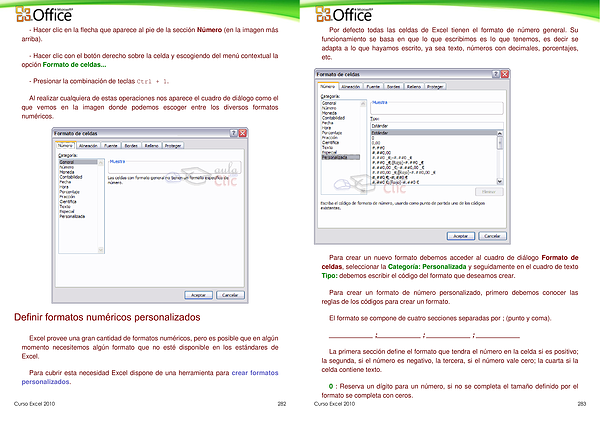The height and width of the screenshot is (424, 600).
Task: Click Cancelar button in page 282 dialog
Action: (x=230, y=295)
